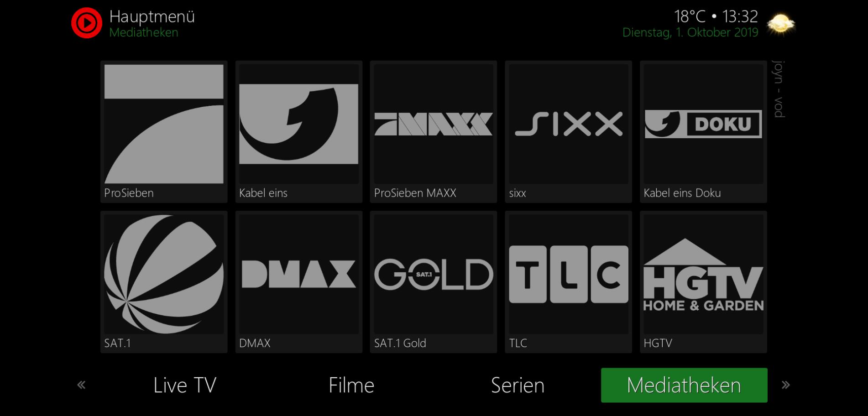This screenshot has height=416, width=868.
Task: Switch to the Live TV menu
Action: point(185,385)
